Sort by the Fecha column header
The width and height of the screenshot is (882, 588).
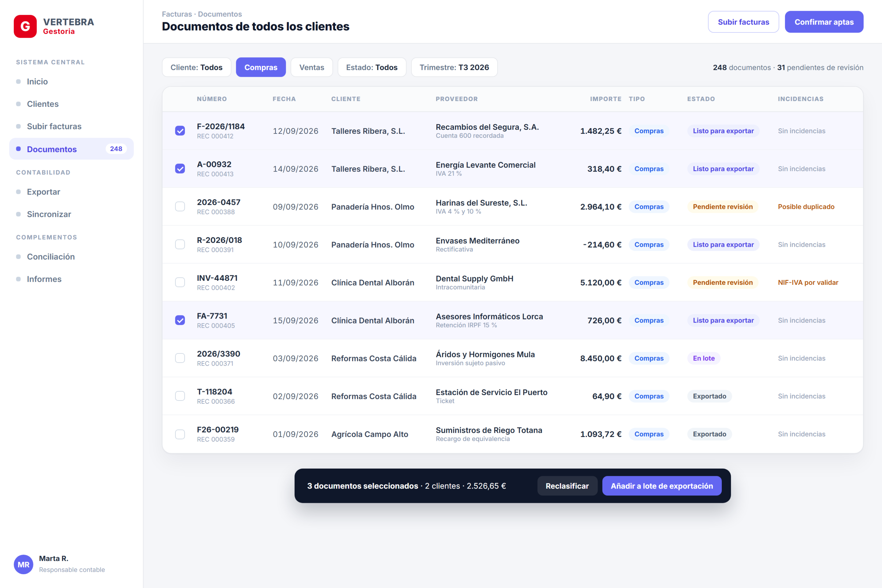(x=284, y=99)
